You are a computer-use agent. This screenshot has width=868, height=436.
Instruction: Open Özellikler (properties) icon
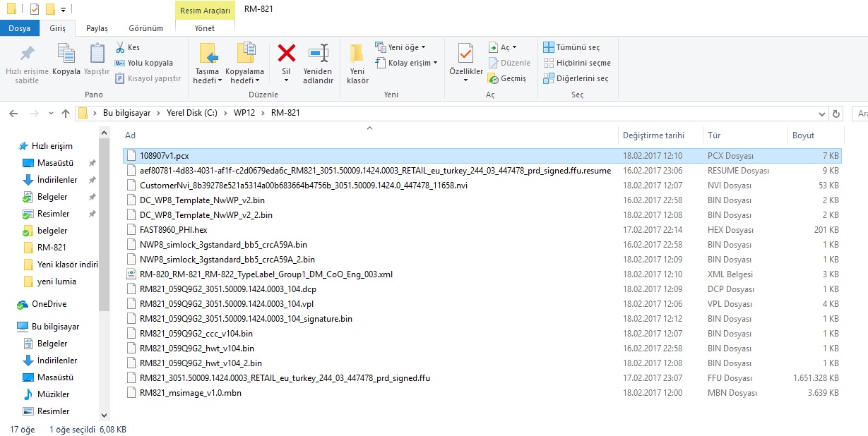tap(466, 54)
